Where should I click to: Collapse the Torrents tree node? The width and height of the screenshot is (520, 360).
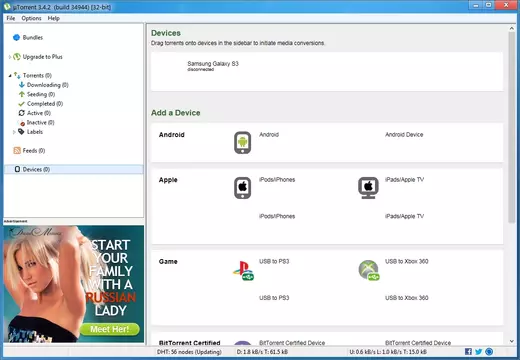[x=10, y=76]
